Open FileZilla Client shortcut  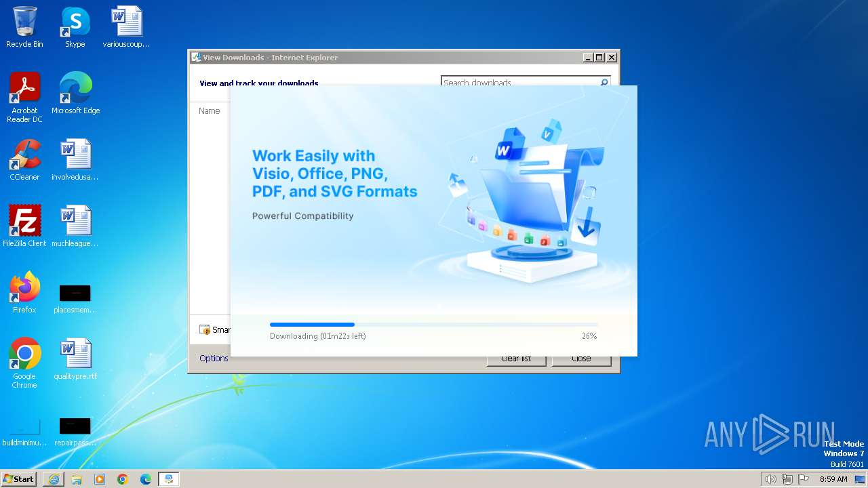click(x=24, y=226)
